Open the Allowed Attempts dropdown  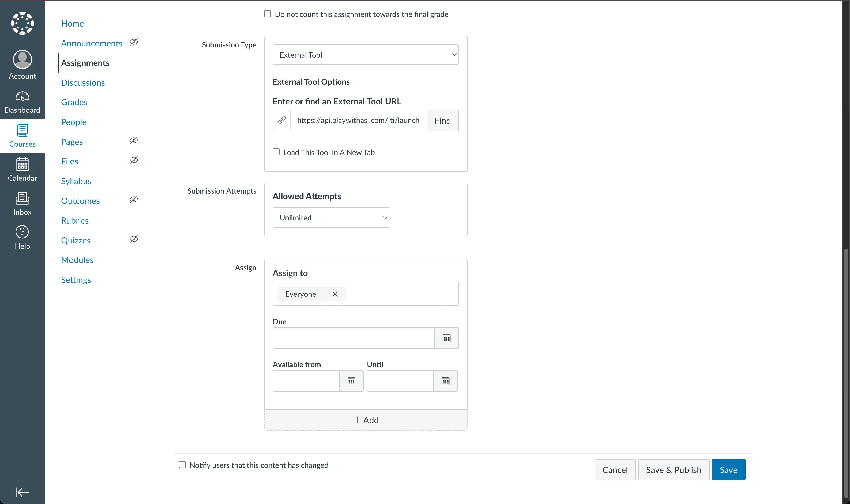click(331, 217)
